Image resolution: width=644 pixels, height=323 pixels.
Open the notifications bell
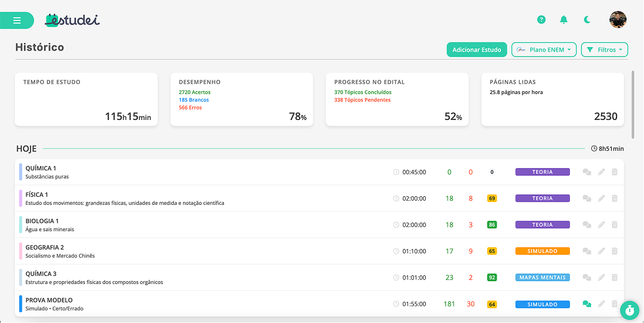click(x=564, y=20)
